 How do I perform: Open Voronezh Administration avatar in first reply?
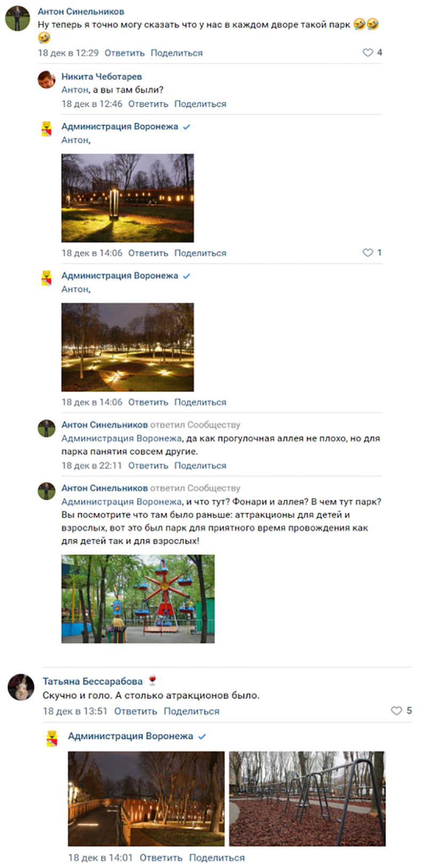pyautogui.click(x=46, y=129)
